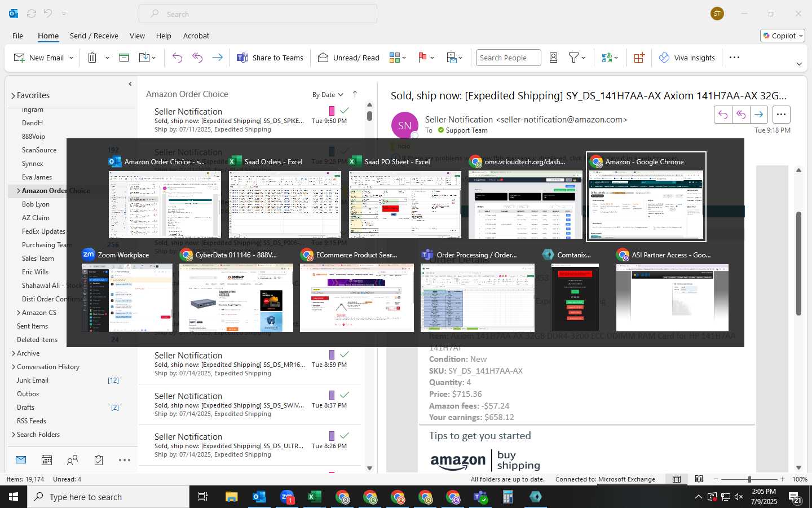Click the All Apps add-in icon
The width and height of the screenshot is (812, 508).
(639, 58)
